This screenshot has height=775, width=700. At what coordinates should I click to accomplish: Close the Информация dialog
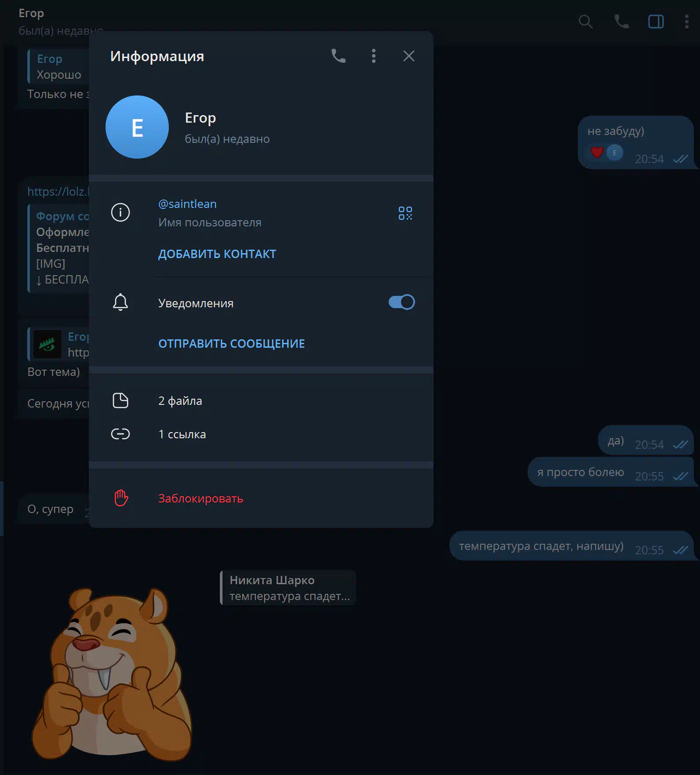(408, 56)
